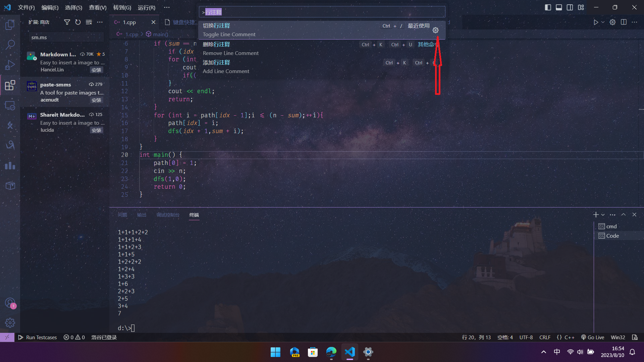Toggle the bottom panel layout button
Viewport: 644px width, 362px height.
[559, 7]
